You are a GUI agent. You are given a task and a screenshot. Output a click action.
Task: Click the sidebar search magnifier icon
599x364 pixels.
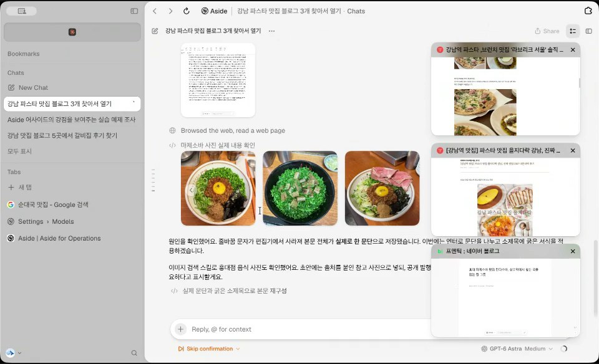pos(134,353)
